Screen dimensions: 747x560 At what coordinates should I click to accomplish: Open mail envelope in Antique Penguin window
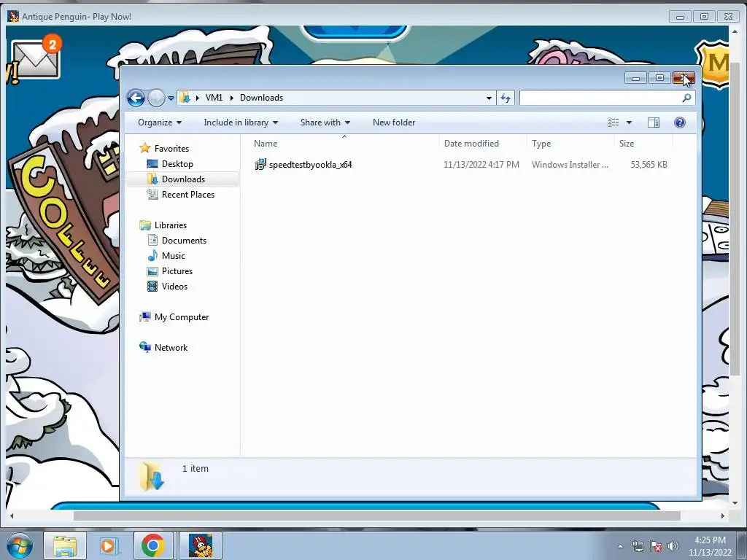pos(36,59)
